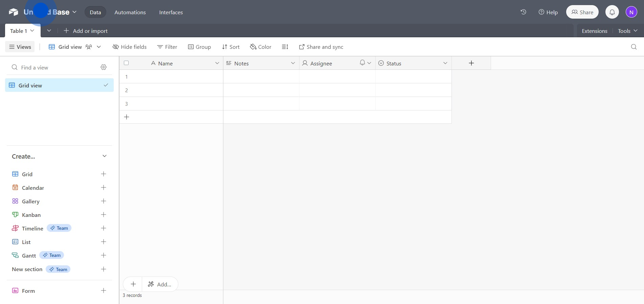Click the Share button
The width and height of the screenshot is (644, 304).
pyautogui.click(x=582, y=12)
